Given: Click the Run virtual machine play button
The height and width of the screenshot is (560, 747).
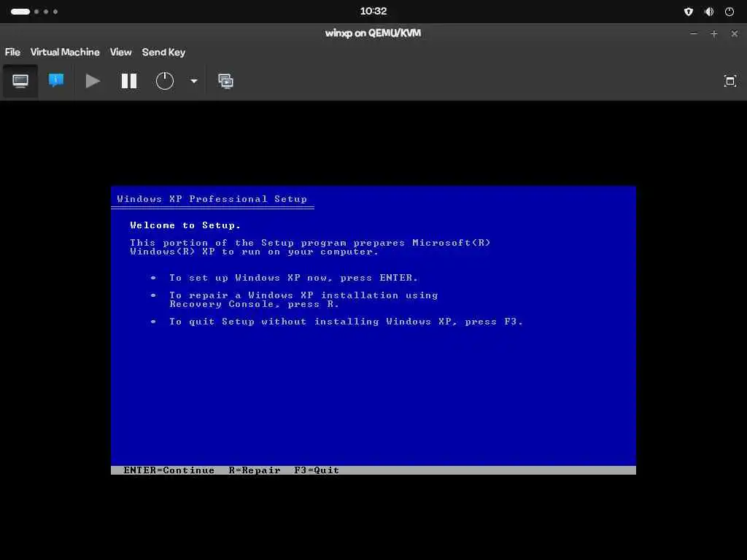Looking at the screenshot, I should click(x=93, y=81).
